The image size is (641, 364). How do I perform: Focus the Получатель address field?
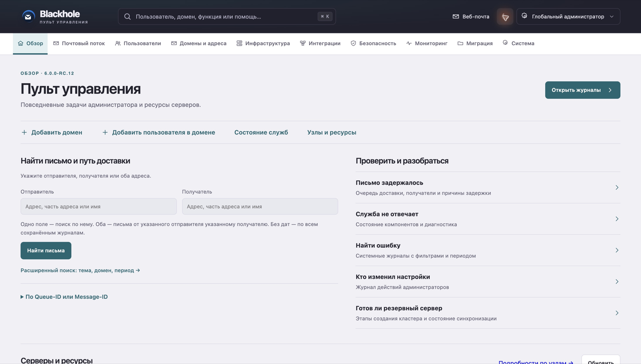pyautogui.click(x=260, y=207)
